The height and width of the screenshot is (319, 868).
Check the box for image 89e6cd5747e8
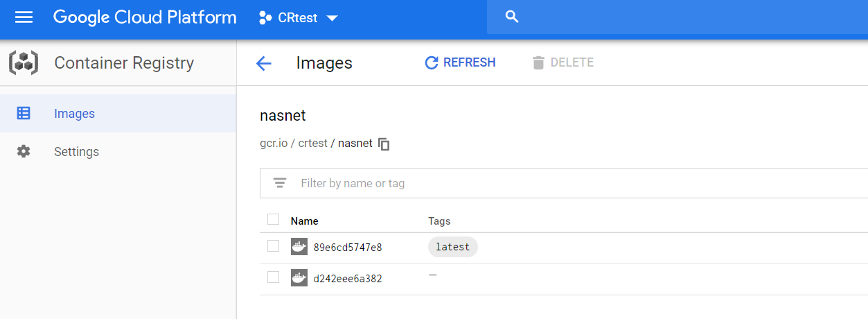pyautogui.click(x=273, y=246)
